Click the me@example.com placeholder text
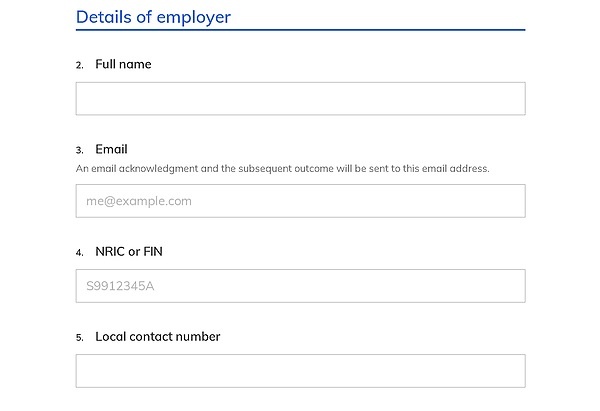This screenshot has height=411, width=600. (139, 201)
